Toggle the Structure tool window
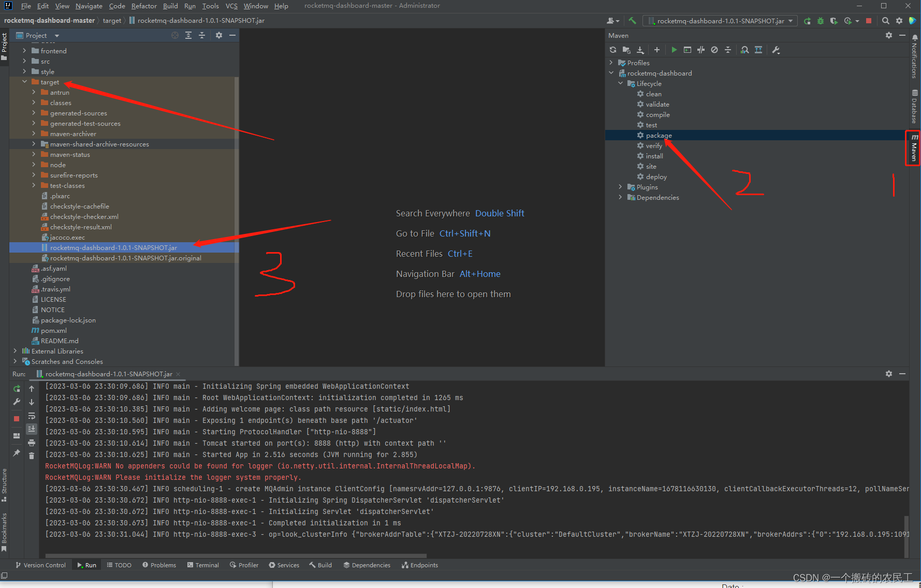The height and width of the screenshot is (588, 921). 4,484
